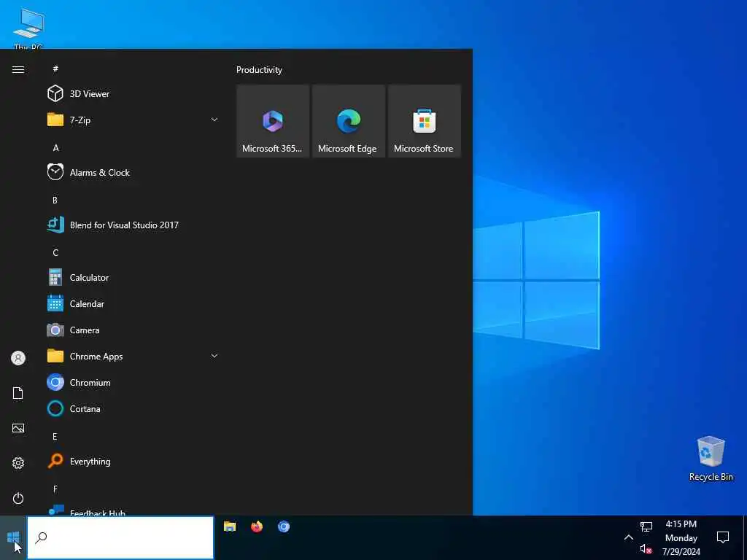Click the 'F' letter group header
Screen dimensions: 747x560
pyautogui.click(x=55, y=489)
